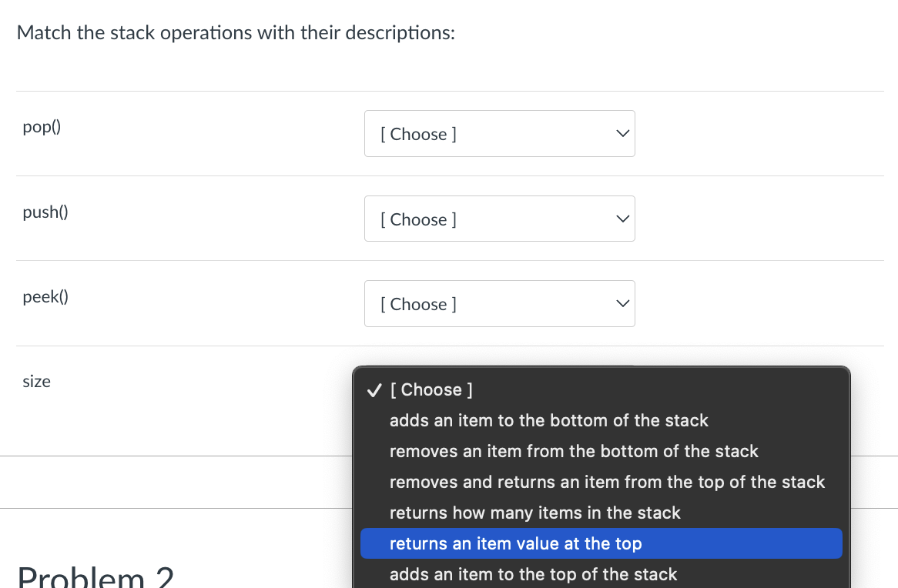Select 'removes an item from the bottom of the stack'
The image size is (898, 588).
click(574, 452)
